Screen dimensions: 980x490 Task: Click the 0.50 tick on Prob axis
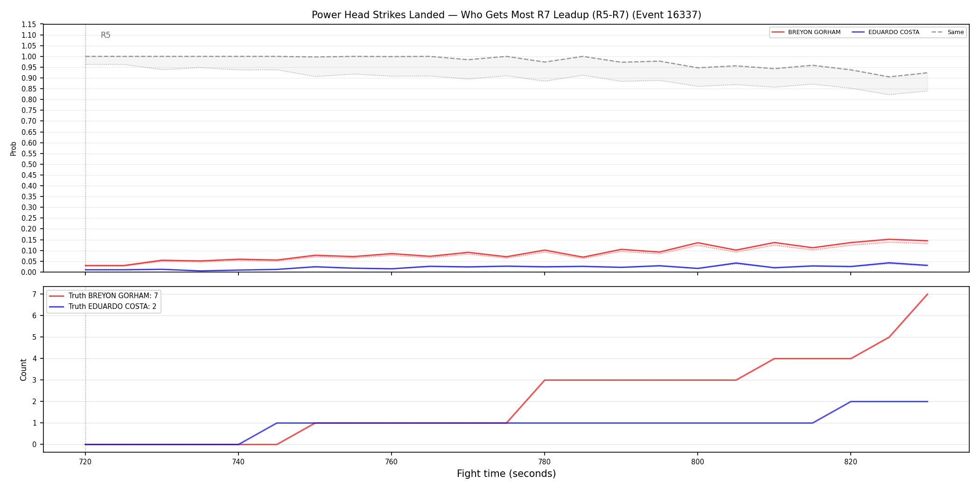[x=29, y=164]
